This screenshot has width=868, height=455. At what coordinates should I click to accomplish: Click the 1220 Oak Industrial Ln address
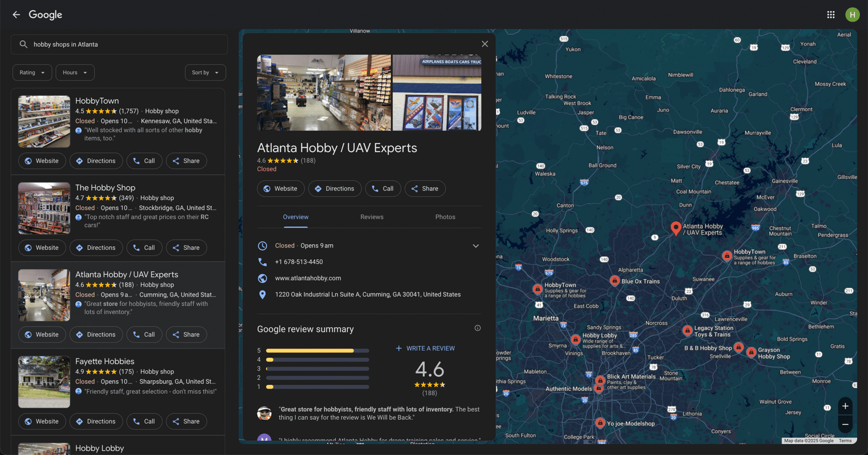(368, 294)
